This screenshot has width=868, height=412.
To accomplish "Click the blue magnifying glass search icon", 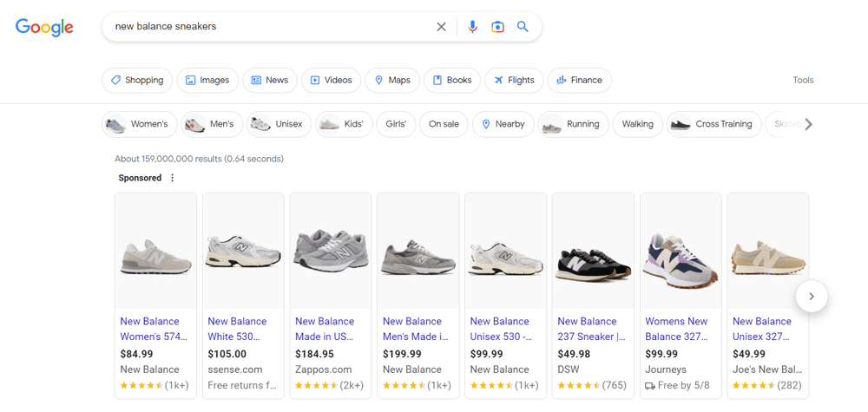I will point(523,27).
